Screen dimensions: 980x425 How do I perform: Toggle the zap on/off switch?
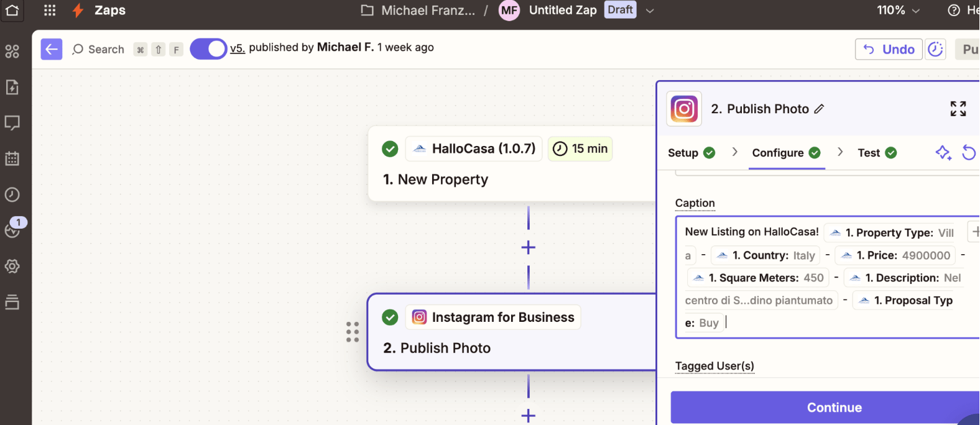(x=208, y=49)
